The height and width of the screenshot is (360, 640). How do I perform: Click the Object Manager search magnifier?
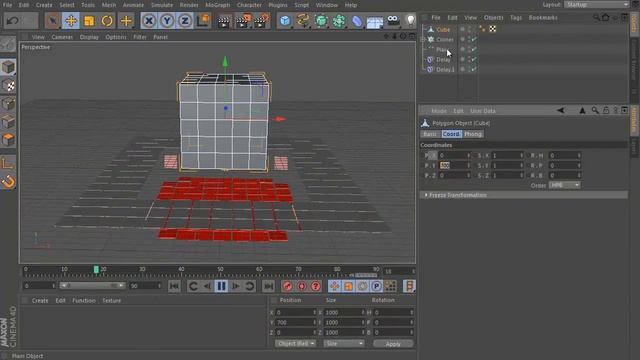click(596, 18)
